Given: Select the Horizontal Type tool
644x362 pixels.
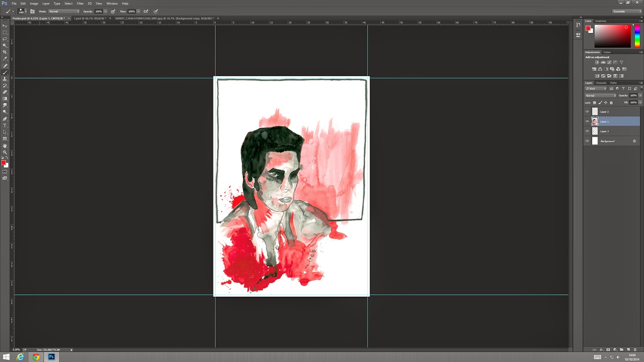Looking at the screenshot, I should pos(5,125).
